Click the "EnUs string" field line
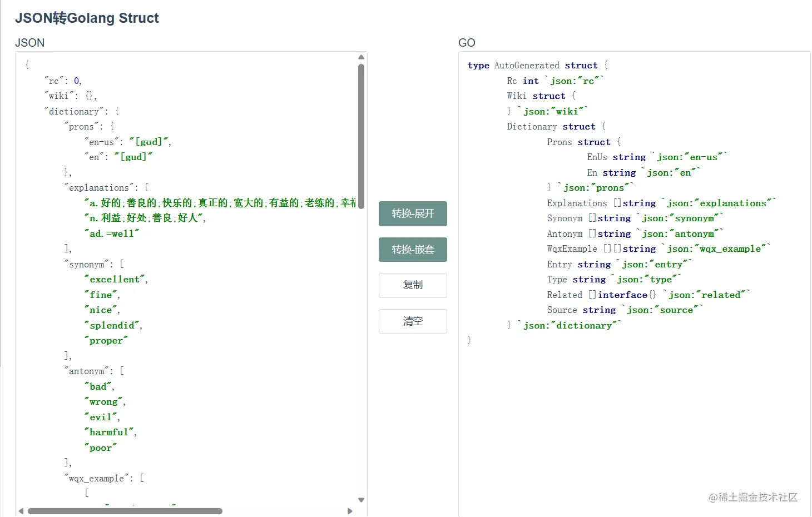The width and height of the screenshot is (812, 517). tap(657, 157)
